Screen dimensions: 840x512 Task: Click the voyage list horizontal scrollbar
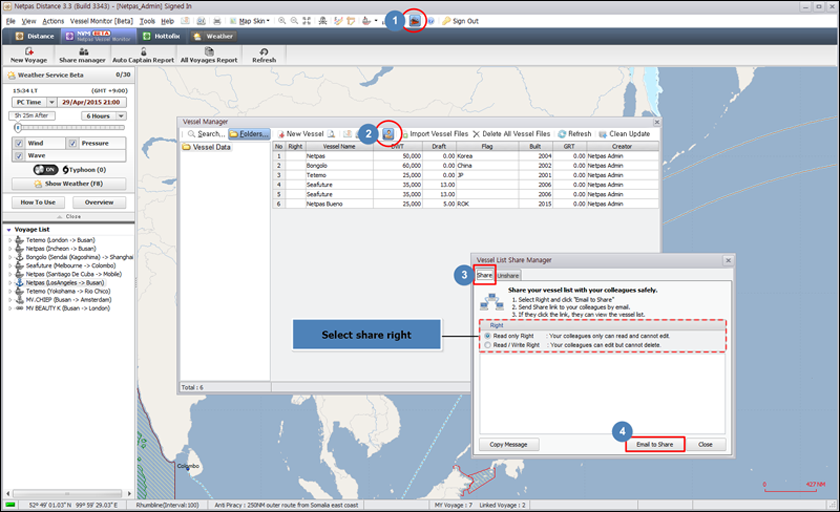click(x=69, y=494)
